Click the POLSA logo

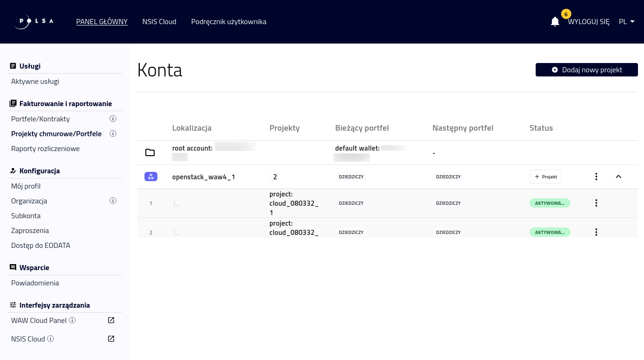[34, 21]
